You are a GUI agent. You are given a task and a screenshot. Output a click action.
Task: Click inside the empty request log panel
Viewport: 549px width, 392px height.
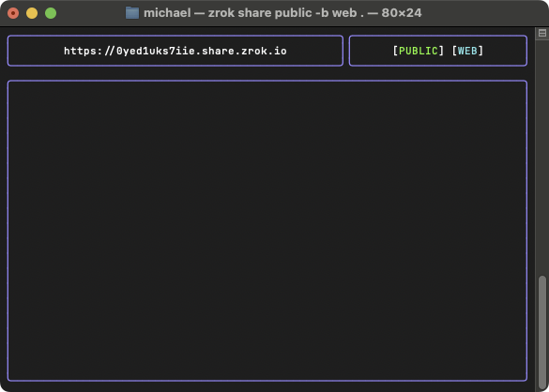click(267, 231)
